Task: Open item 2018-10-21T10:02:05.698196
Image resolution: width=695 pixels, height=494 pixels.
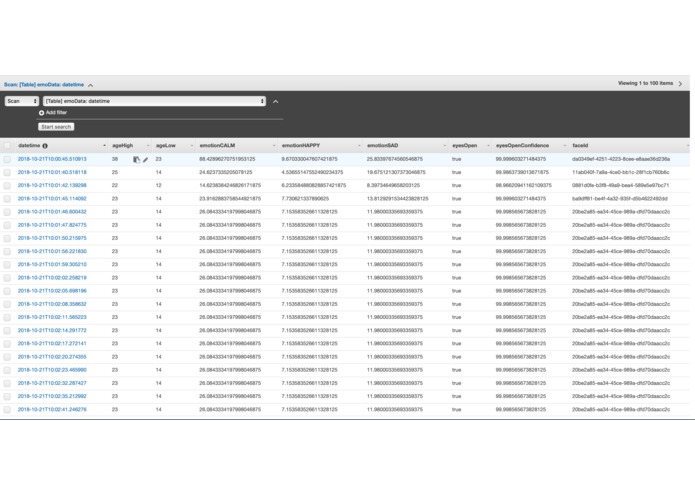Action: click(52, 291)
